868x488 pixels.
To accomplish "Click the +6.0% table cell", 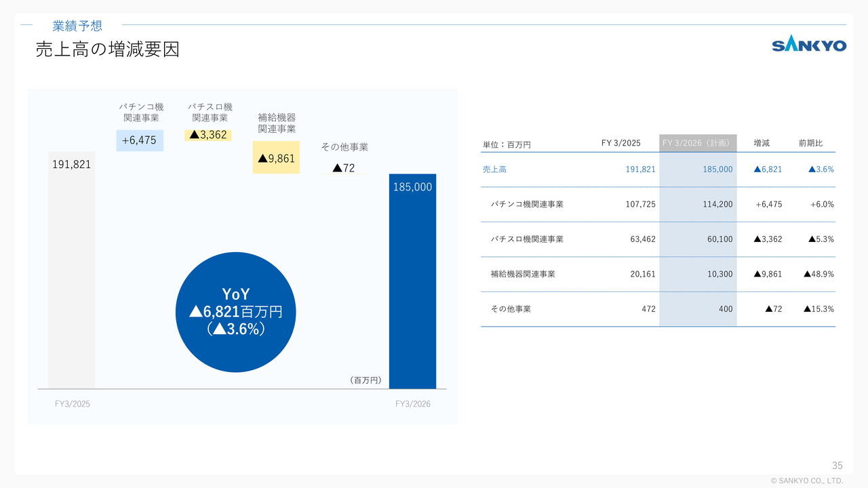I will point(822,204).
